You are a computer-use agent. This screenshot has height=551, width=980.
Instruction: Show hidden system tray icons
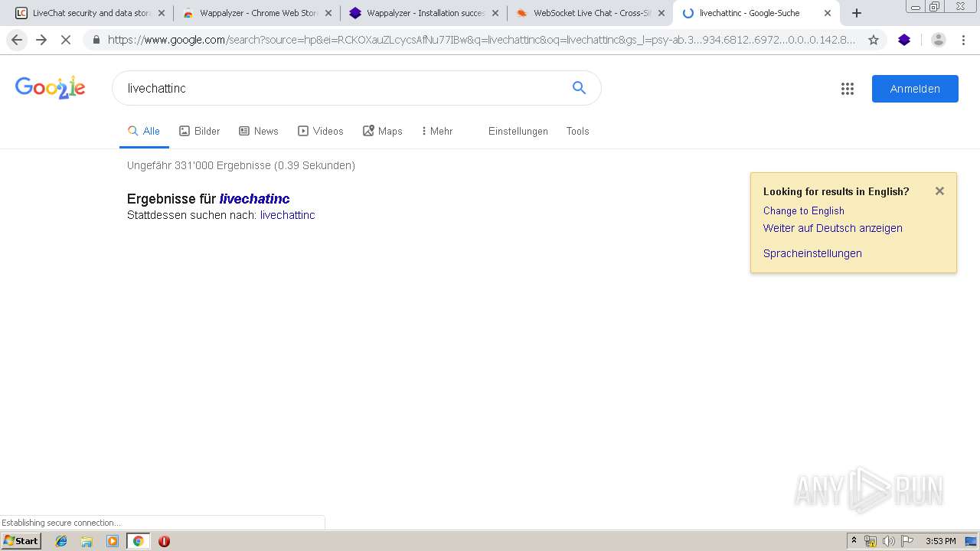click(x=854, y=541)
